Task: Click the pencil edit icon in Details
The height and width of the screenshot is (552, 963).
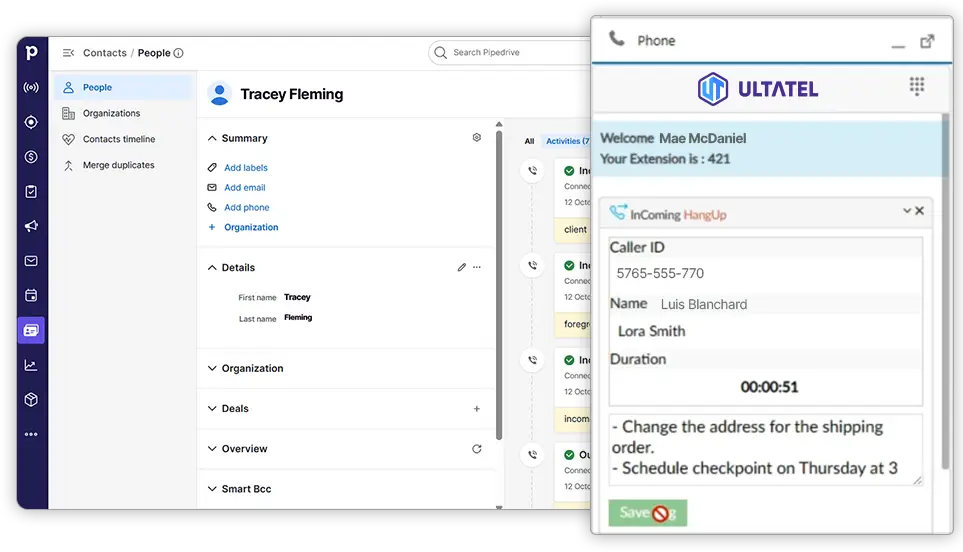Action: (x=461, y=268)
